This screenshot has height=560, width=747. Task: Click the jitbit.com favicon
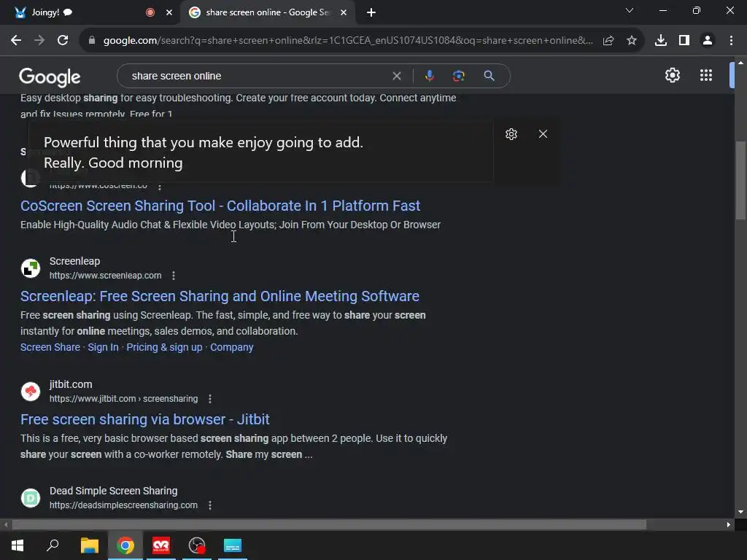click(31, 392)
